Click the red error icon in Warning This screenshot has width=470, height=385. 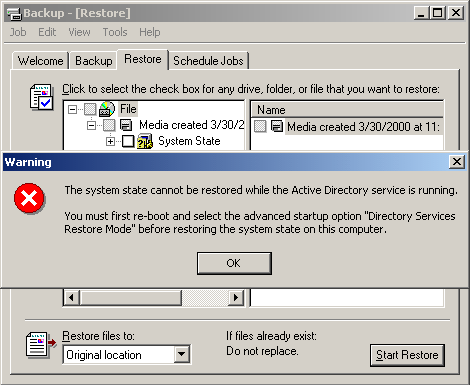pyautogui.click(x=29, y=198)
